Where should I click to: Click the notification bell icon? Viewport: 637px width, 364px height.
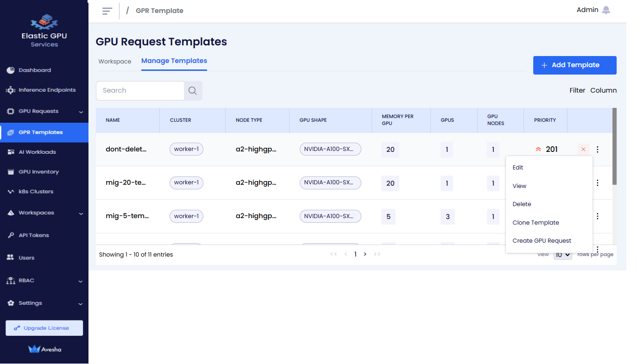[606, 10]
